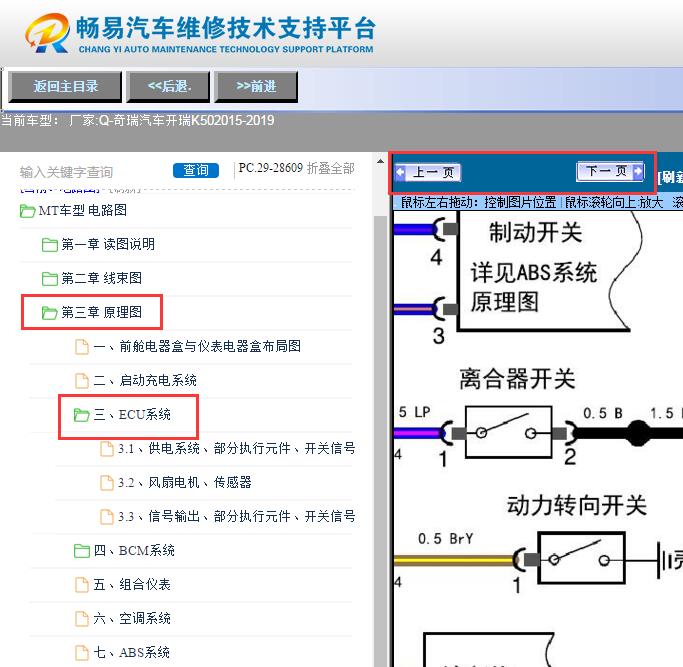Click the page icon beside 七、ABS系统
This screenshot has width=683, height=667.
tap(82, 653)
